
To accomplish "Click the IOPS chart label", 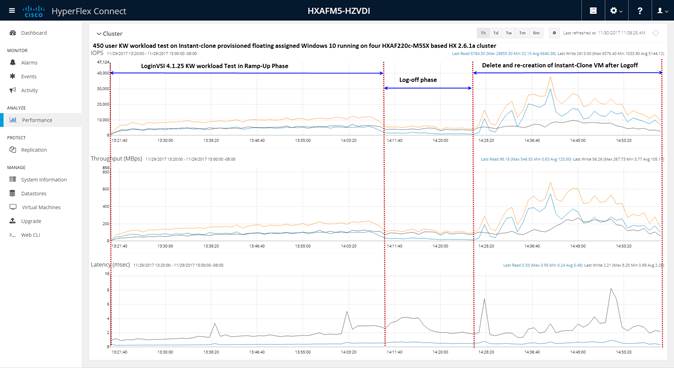I will coord(97,53).
